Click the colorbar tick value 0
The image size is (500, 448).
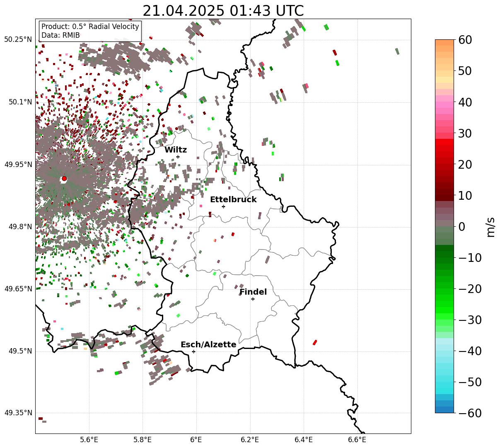(461, 226)
